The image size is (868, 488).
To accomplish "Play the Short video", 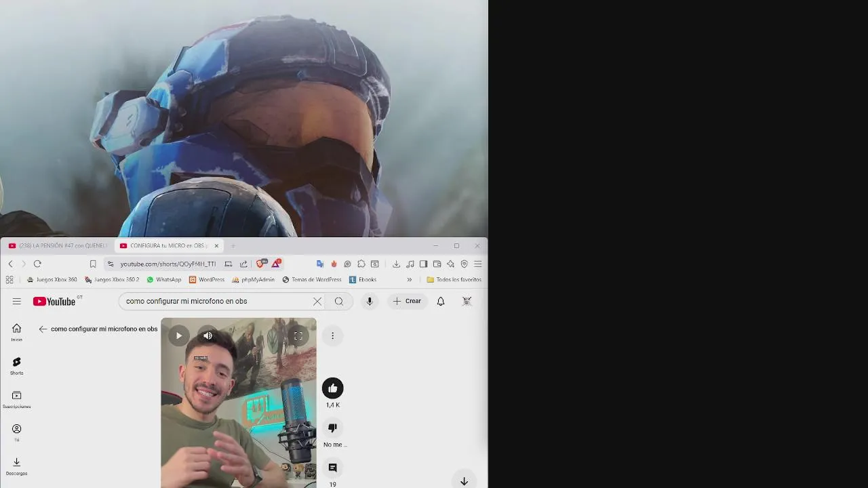I will pos(179,335).
